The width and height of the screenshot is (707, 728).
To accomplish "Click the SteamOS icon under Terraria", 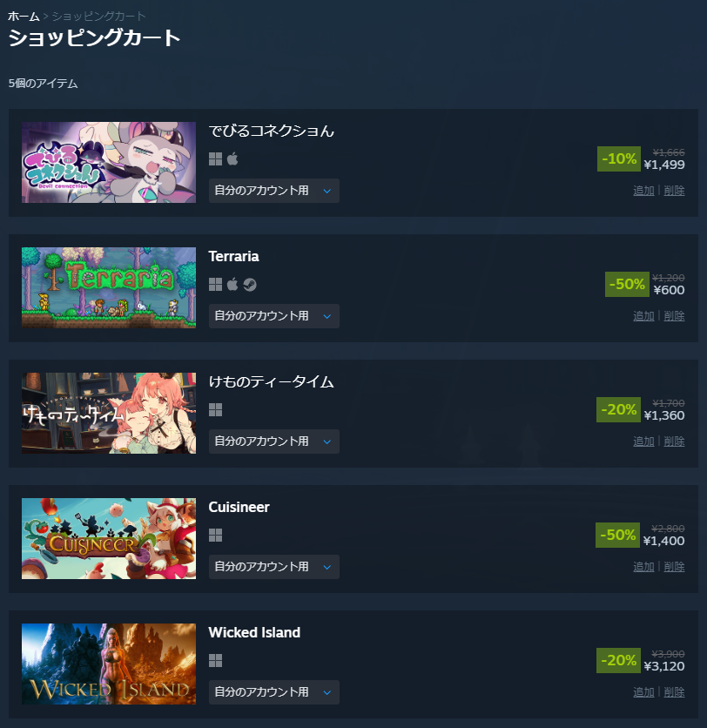I will tap(250, 285).
